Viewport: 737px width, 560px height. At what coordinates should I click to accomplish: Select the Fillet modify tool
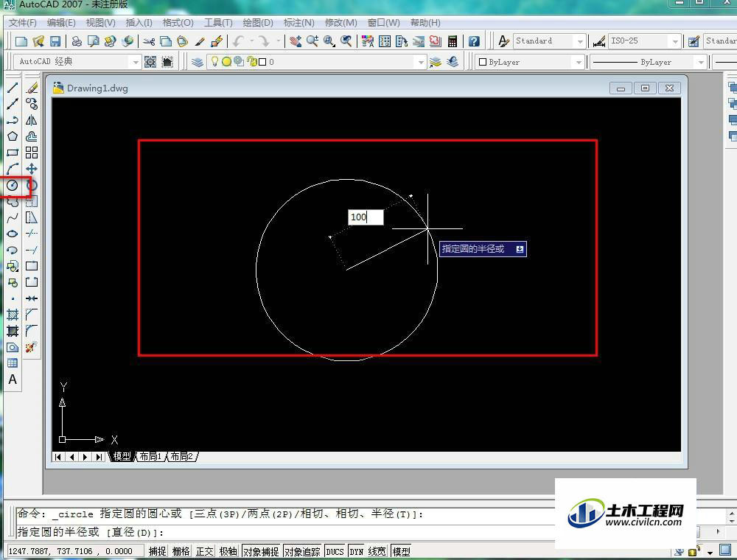32,331
